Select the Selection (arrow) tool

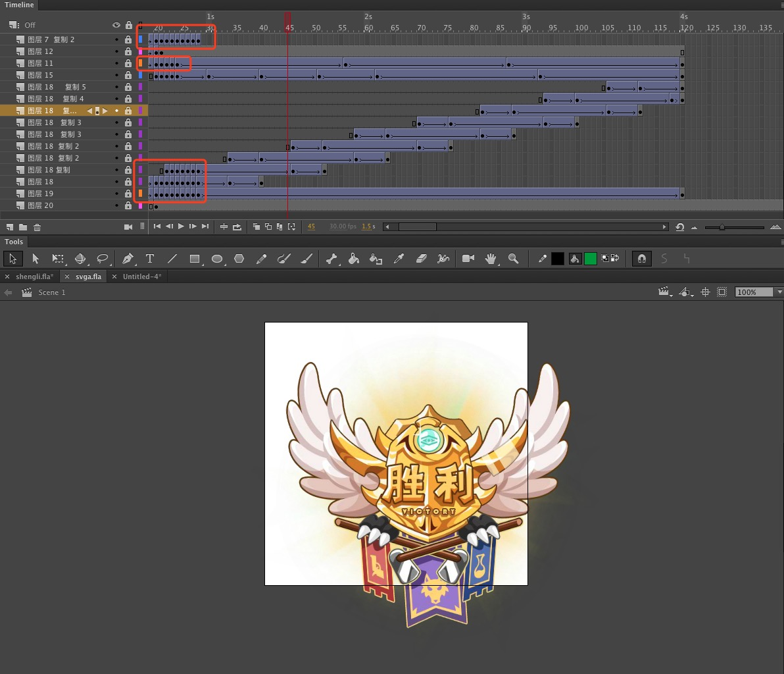pyautogui.click(x=12, y=259)
